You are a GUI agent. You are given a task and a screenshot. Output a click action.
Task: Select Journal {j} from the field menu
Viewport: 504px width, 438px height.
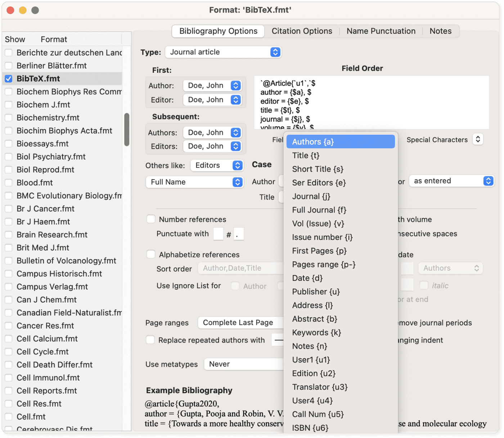[311, 196]
